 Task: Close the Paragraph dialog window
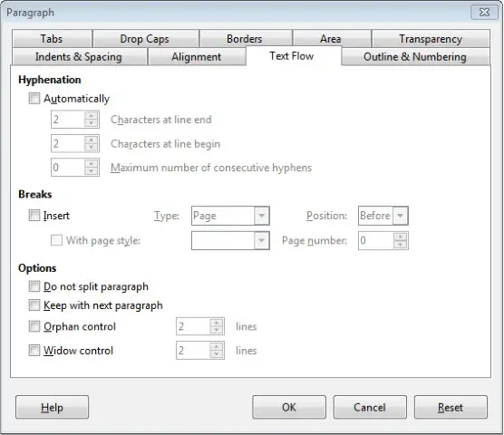tap(484, 12)
